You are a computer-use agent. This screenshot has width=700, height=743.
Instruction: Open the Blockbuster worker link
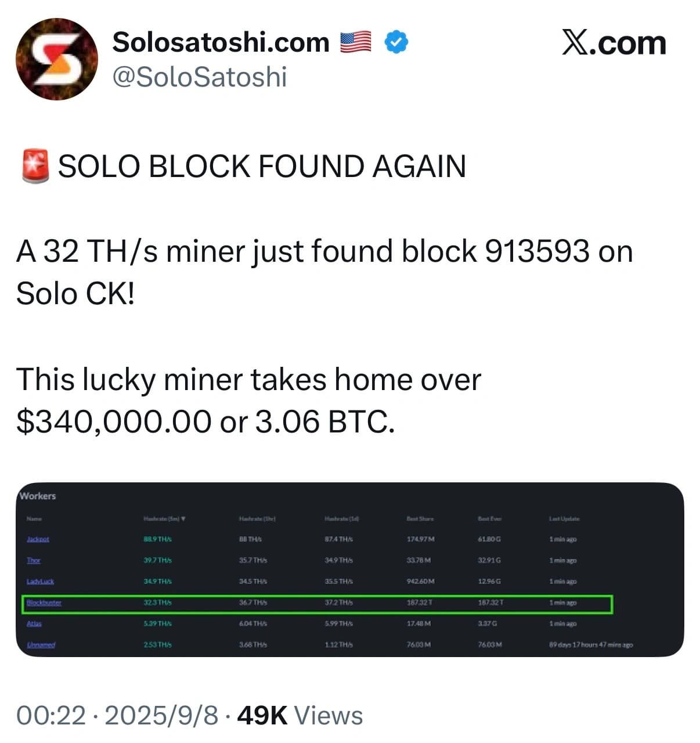click(44, 603)
